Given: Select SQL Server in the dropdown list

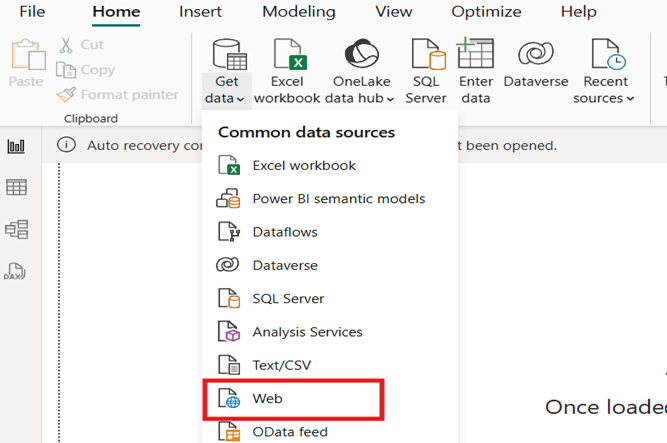Looking at the screenshot, I should 330,298.
